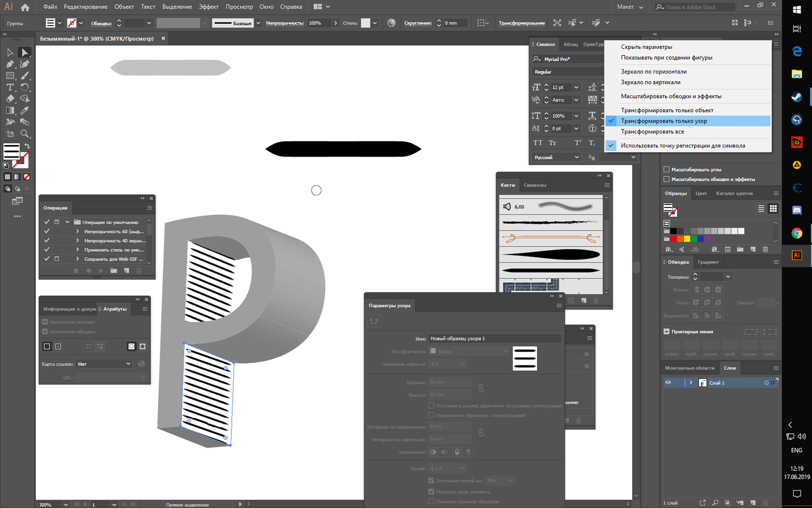Toggle the Пунктирная линия checkbox
Viewport: 812px width, 508px height.
coord(666,331)
